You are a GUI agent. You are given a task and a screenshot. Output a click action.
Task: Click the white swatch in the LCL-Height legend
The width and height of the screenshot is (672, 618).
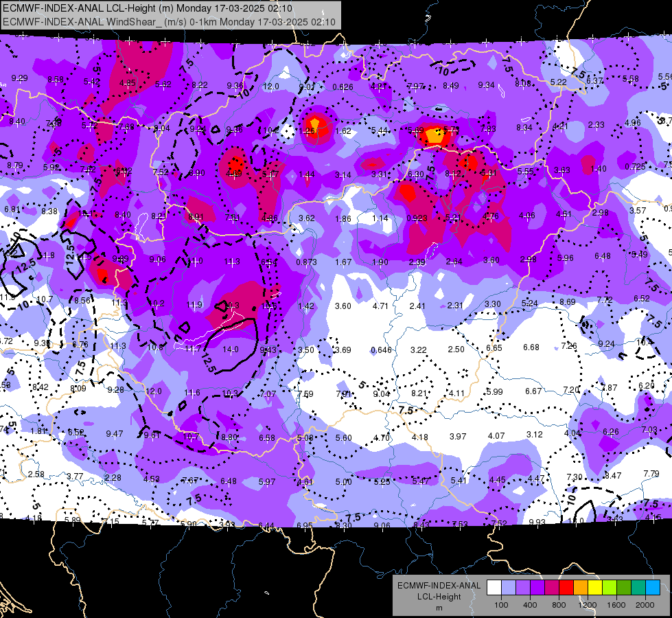coord(494,588)
